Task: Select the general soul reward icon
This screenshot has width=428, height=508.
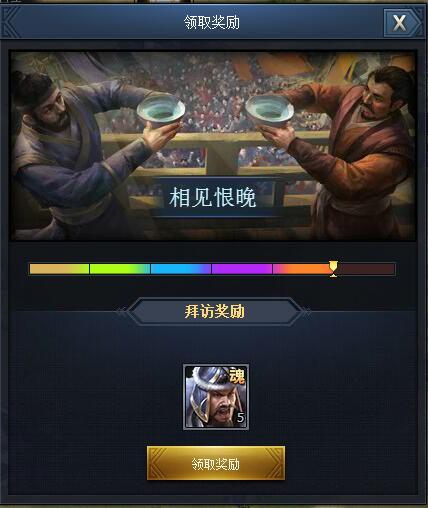Action: pyautogui.click(x=216, y=397)
